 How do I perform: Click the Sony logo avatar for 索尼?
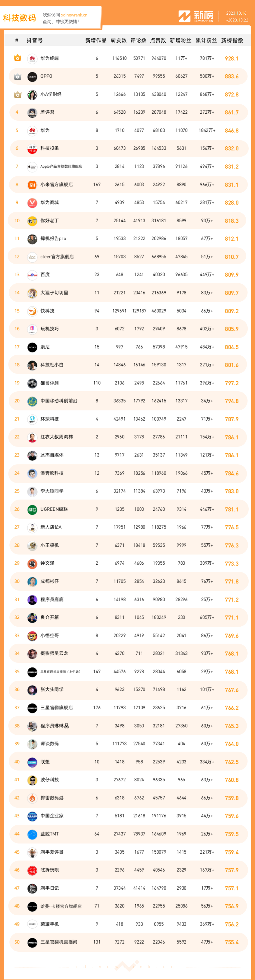(x=32, y=347)
